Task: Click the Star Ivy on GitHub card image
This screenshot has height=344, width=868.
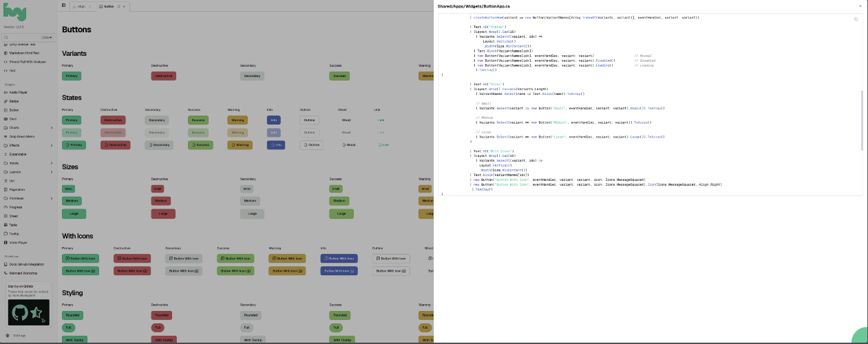Action: pyautogui.click(x=28, y=312)
